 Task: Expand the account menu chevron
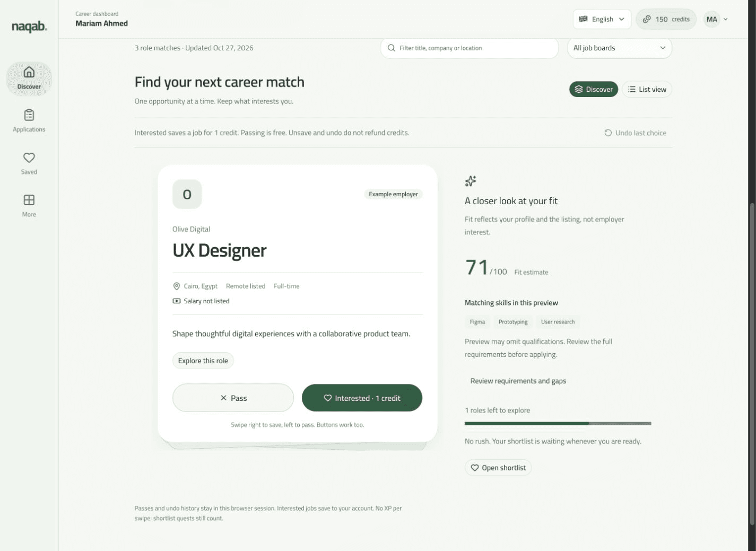pos(726,19)
